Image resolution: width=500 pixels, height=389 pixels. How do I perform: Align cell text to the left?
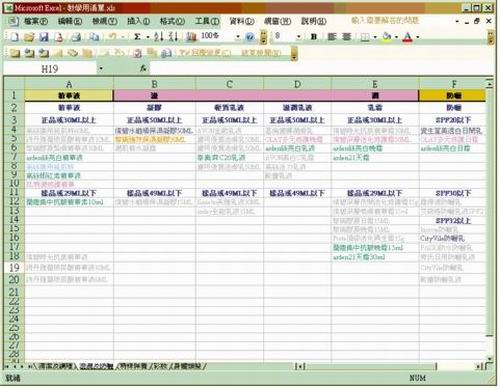click(x=332, y=36)
